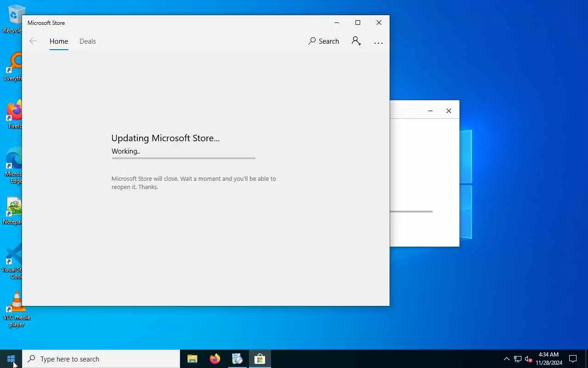Image resolution: width=588 pixels, height=368 pixels.
Task: Open the notification center icon
Action: pos(573,359)
